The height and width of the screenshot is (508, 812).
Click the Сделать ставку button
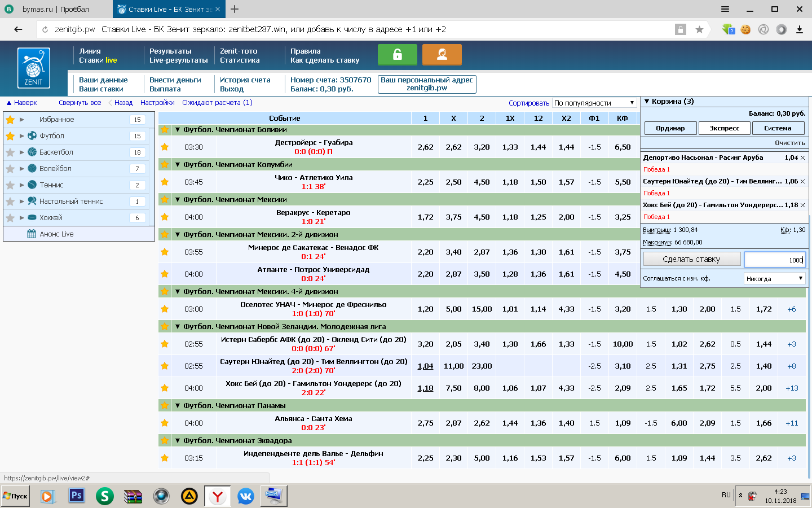pos(692,259)
